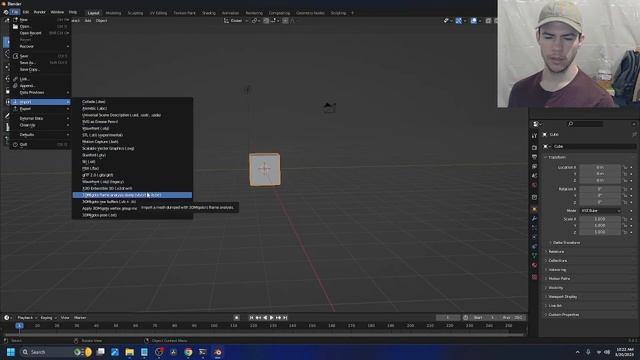Click the properties search field
Image resolution: width=640 pixels, height=360 pixels.
(x=585, y=124)
